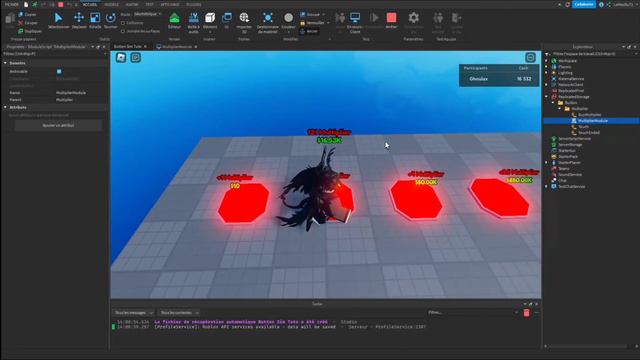Select MultiplierModule in Explorer
The image size is (640, 360).
(592, 121)
